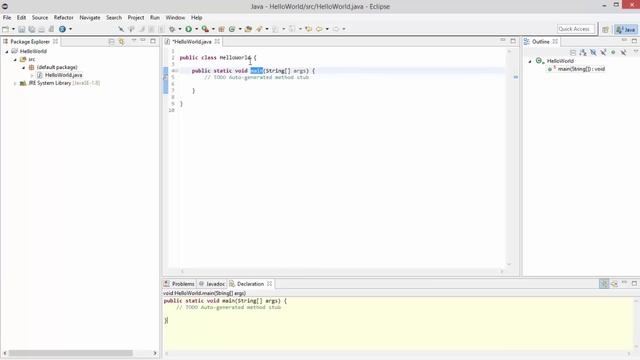The image size is (640, 360).
Task: Click Open Input icon in Declaration view
Action: pyautogui.click(x=614, y=284)
